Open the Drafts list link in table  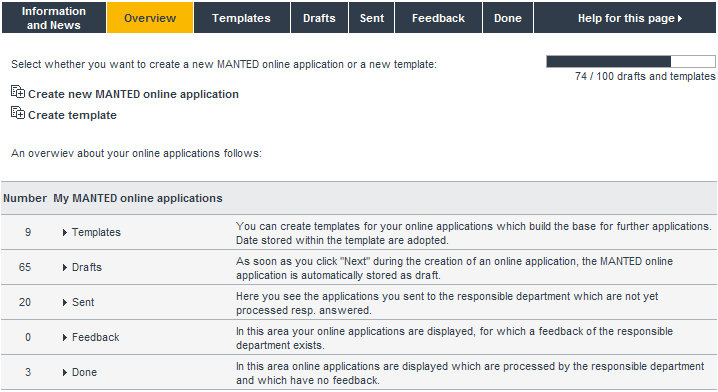pyautogui.click(x=87, y=267)
